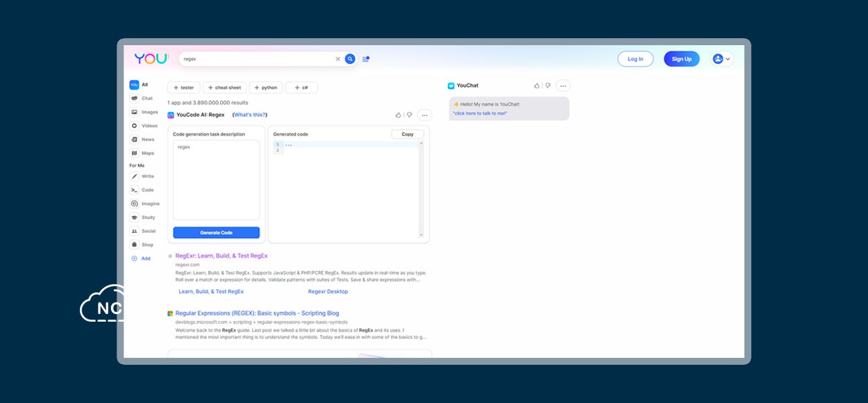The height and width of the screenshot is (403, 868).
Task: Click the Sign Up button
Action: pos(682,59)
